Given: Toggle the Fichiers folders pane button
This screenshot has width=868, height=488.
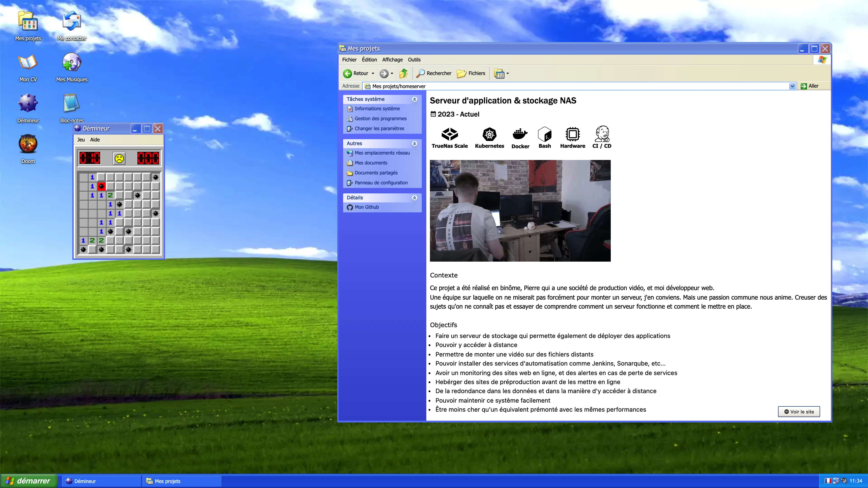Looking at the screenshot, I should tap(471, 73).
